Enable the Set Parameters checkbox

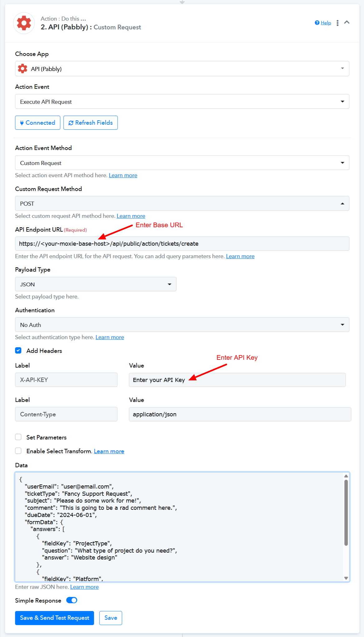click(x=18, y=437)
